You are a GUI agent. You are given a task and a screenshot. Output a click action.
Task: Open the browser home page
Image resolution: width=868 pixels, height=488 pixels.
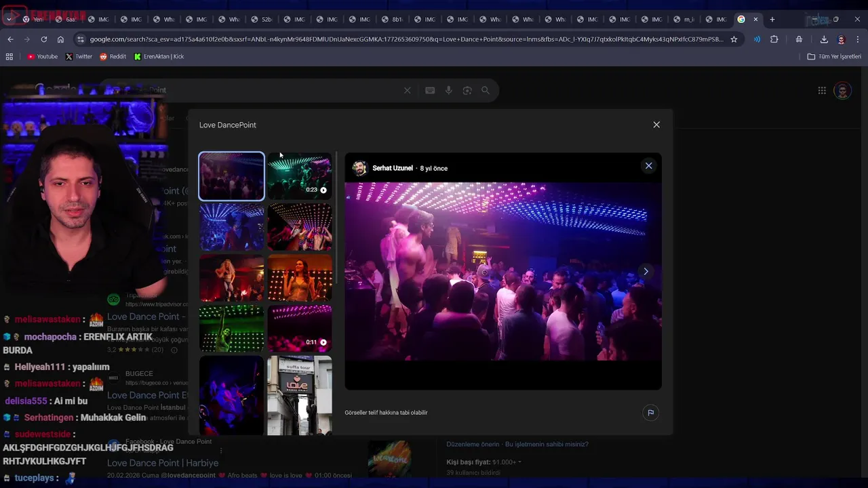coord(60,39)
